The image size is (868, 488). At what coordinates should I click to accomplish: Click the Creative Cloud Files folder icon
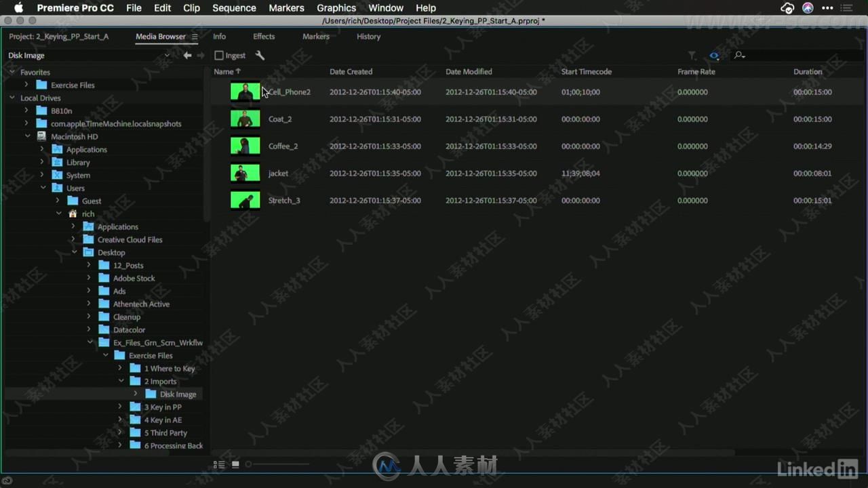pyautogui.click(x=88, y=239)
